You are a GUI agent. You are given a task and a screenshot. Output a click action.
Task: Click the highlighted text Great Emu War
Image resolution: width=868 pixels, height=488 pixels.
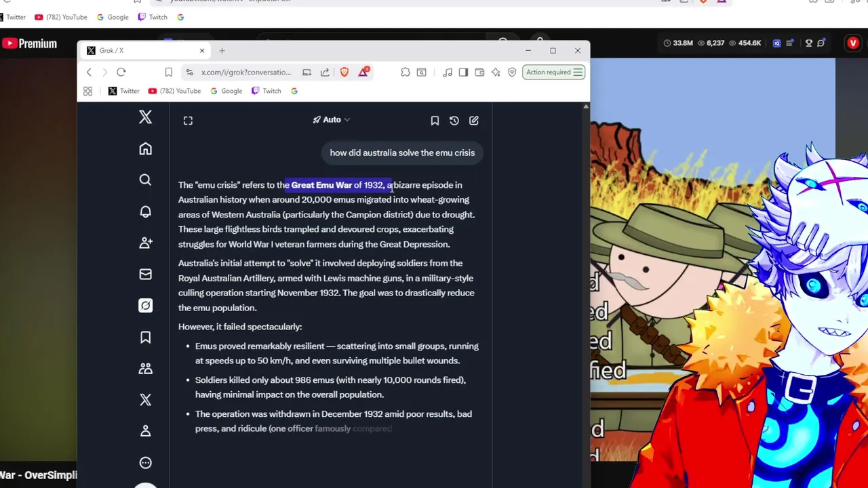(x=321, y=185)
